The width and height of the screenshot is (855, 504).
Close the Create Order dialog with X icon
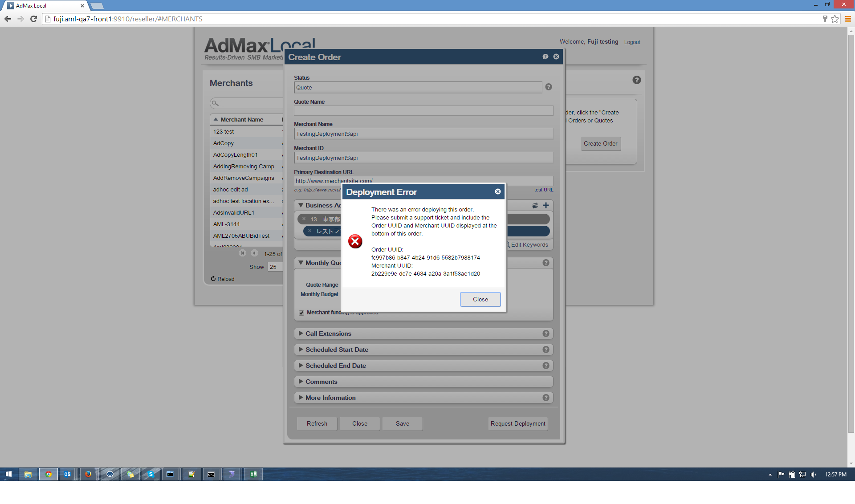556,57
